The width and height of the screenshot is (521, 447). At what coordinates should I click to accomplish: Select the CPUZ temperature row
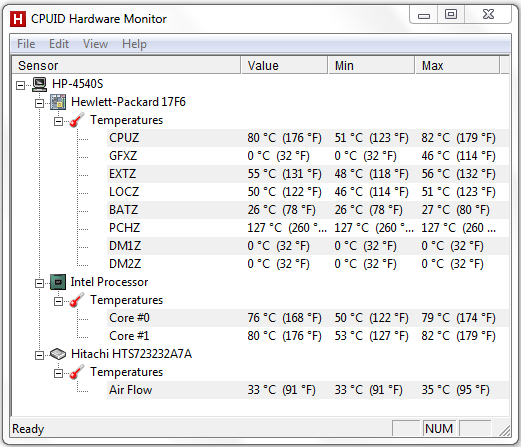pyautogui.click(x=307, y=138)
